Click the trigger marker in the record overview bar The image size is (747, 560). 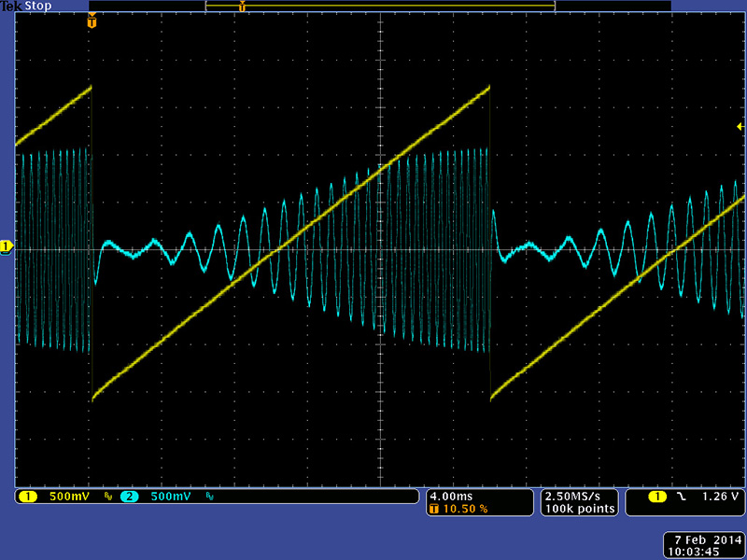click(x=242, y=7)
